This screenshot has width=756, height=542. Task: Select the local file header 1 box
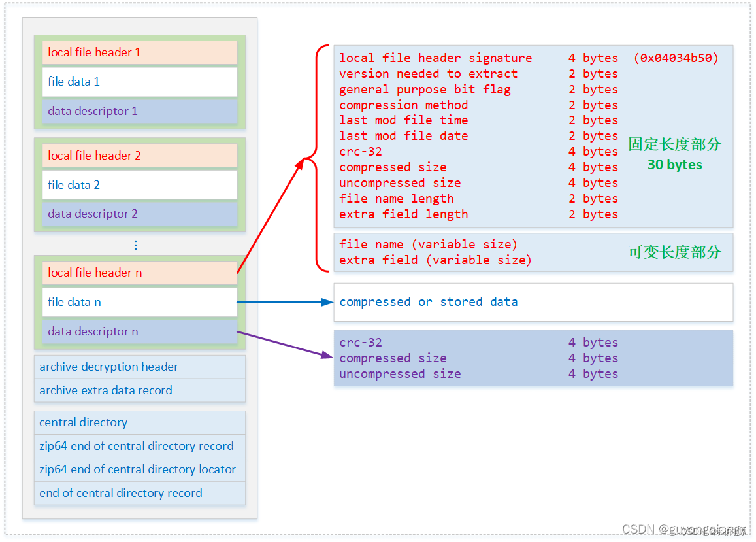coord(139,52)
